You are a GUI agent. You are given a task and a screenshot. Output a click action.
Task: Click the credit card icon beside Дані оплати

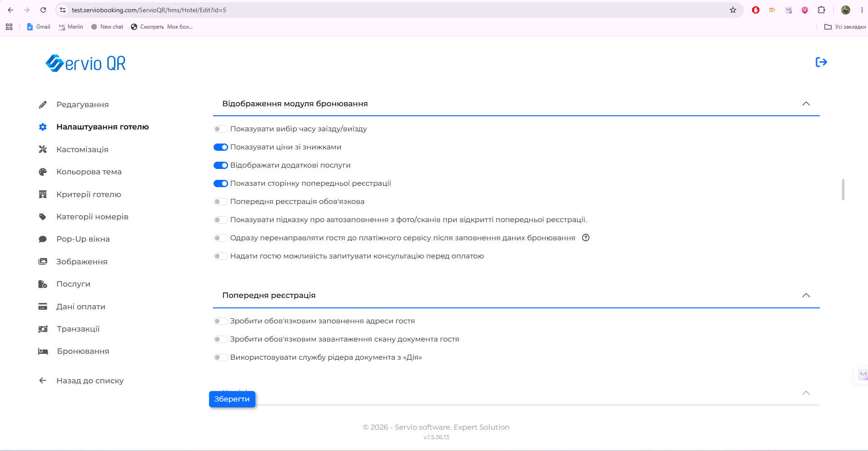coord(43,307)
